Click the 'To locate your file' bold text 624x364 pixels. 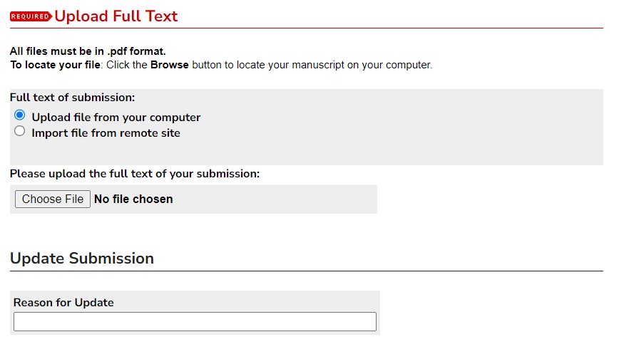[55, 65]
